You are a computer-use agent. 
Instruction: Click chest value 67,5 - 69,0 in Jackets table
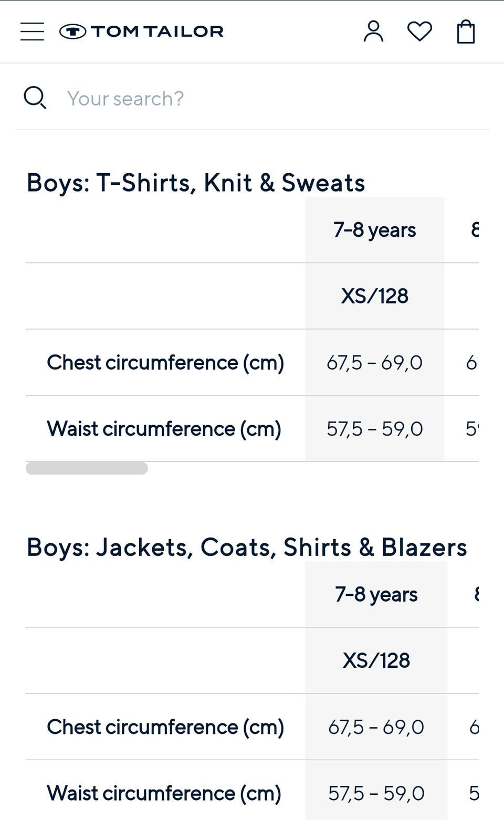[x=376, y=727]
